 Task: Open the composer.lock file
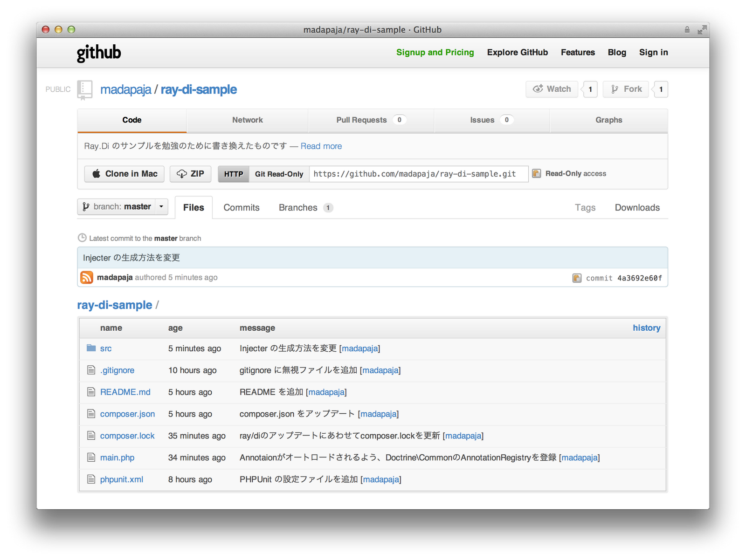[x=127, y=436]
